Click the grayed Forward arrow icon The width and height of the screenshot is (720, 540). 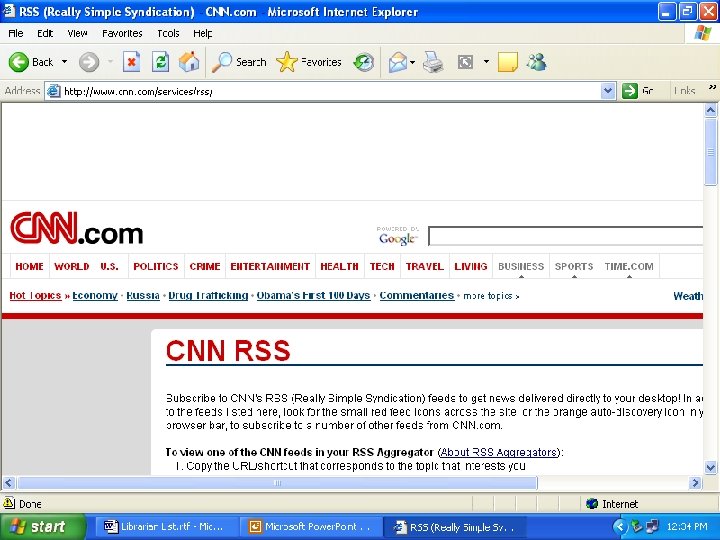pos(89,62)
